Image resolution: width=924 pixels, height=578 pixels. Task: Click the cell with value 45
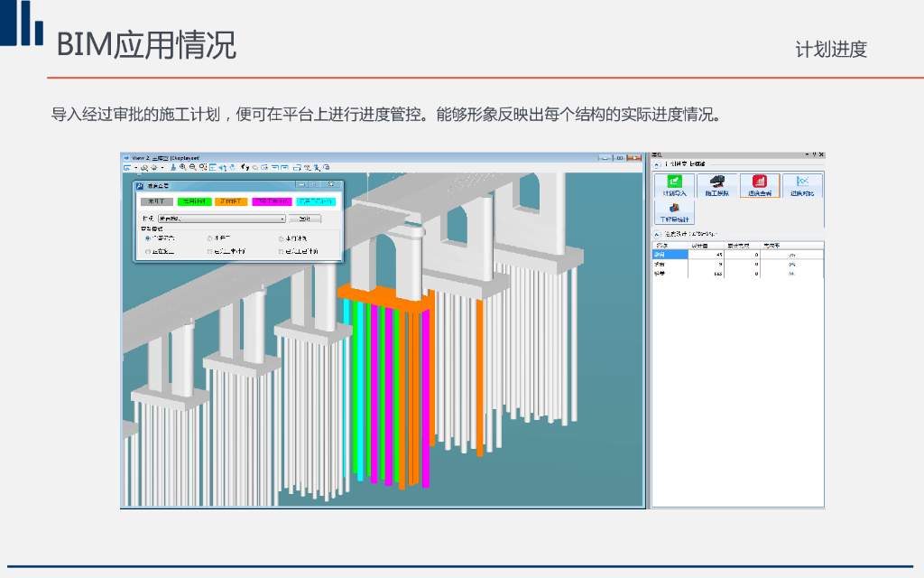pyautogui.click(x=706, y=255)
